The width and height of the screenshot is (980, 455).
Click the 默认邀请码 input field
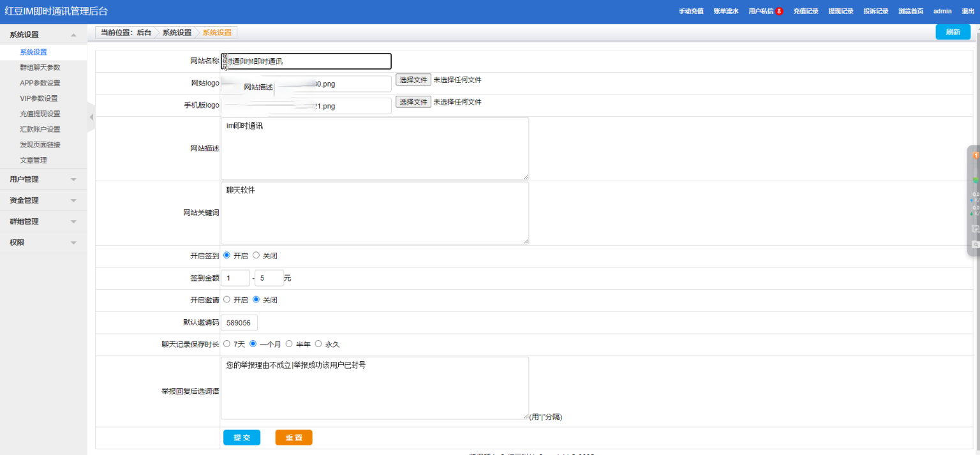click(239, 323)
